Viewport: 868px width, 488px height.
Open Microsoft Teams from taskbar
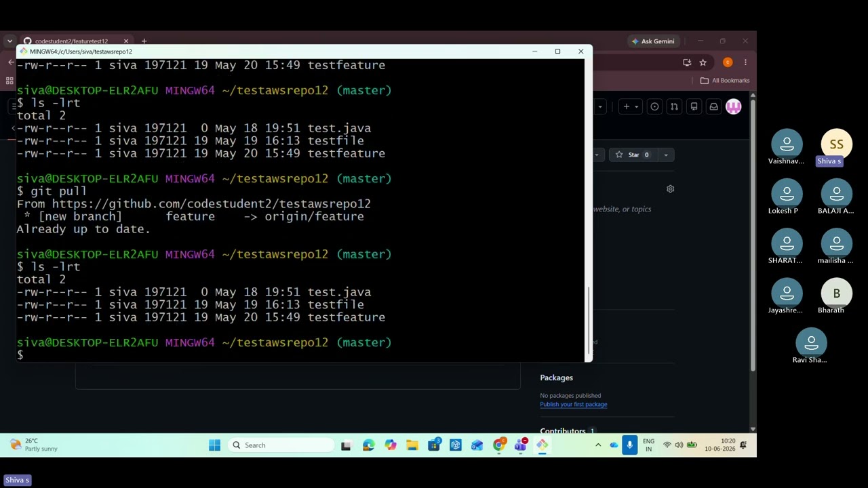(520, 445)
